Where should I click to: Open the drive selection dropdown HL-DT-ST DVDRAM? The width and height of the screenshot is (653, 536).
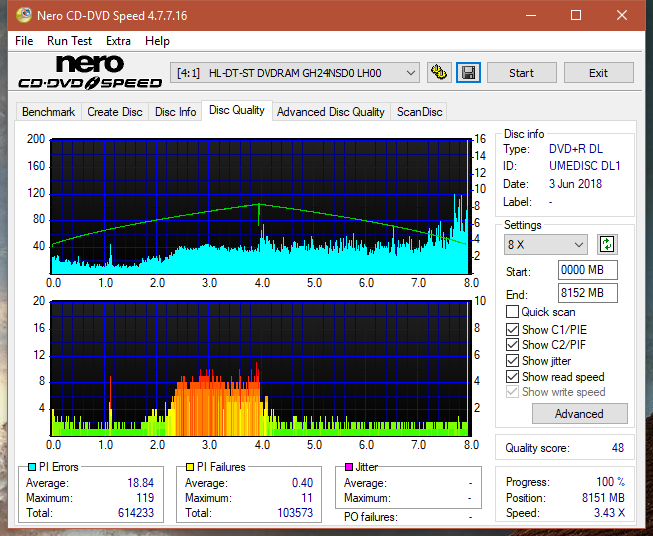pyautogui.click(x=295, y=73)
